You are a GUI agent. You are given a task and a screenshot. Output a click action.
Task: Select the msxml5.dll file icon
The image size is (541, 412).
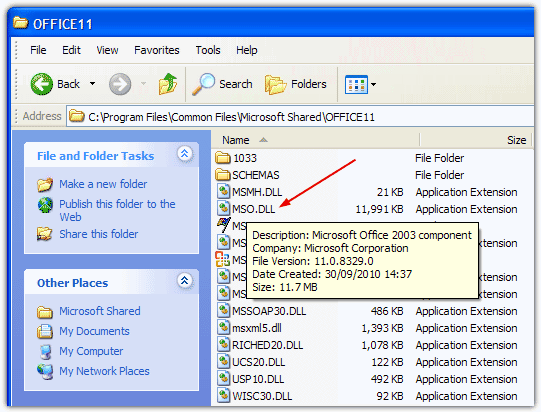pos(224,327)
